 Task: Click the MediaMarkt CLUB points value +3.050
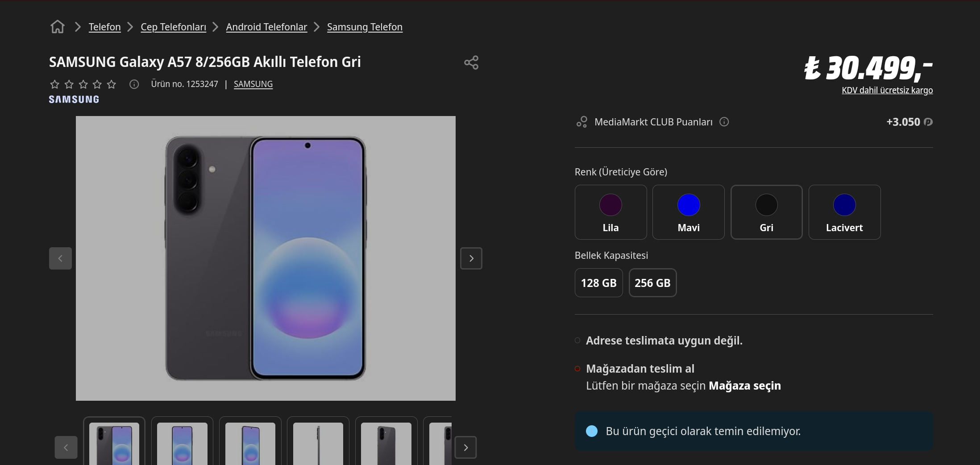(x=903, y=122)
